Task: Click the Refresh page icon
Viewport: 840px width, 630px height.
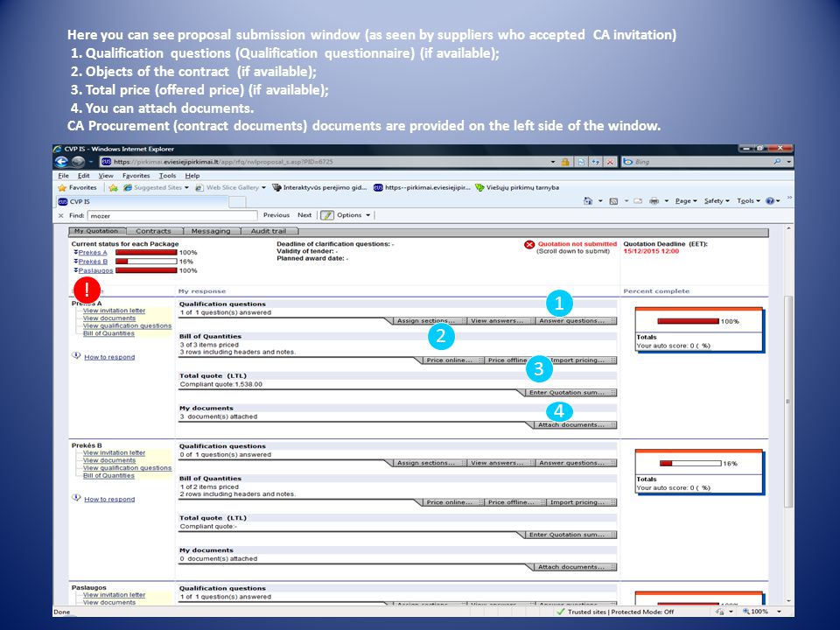Action: (x=595, y=162)
